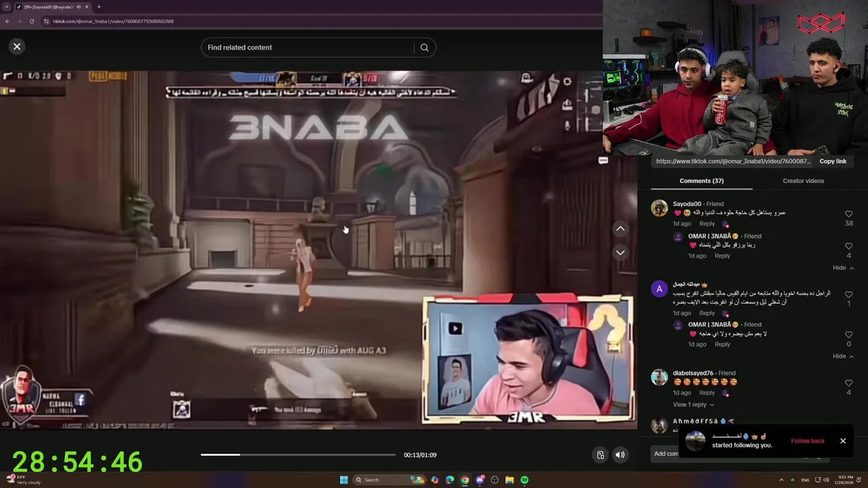Switch to the Creator videos tab

click(x=803, y=181)
